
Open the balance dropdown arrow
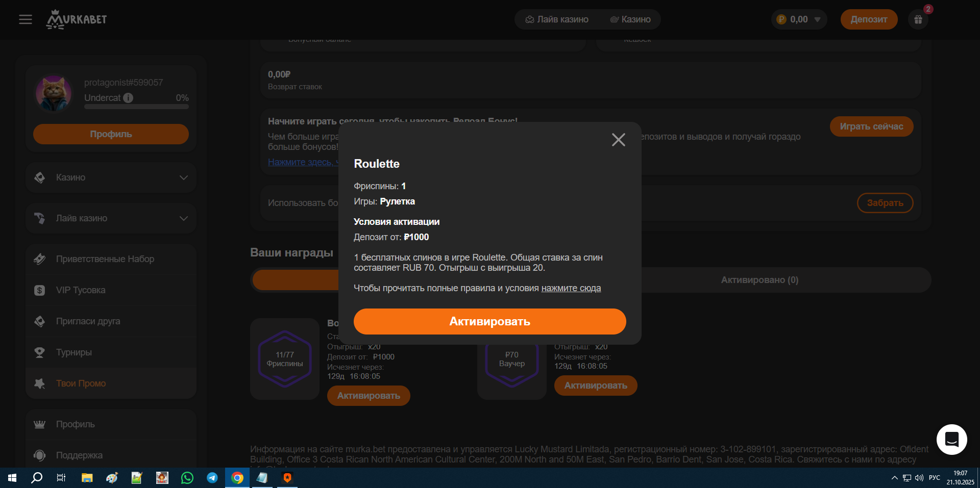(817, 19)
